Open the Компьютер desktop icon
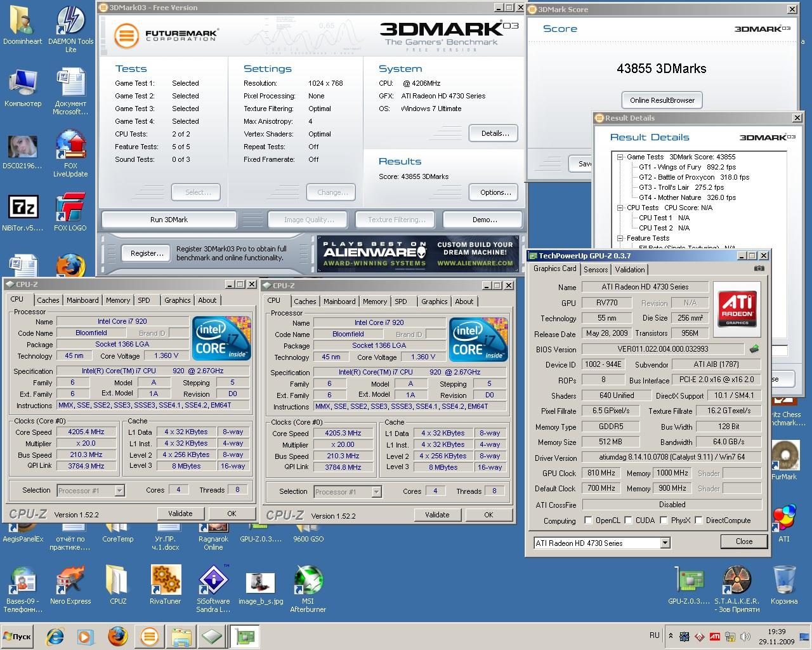The height and width of the screenshot is (650, 812). pyautogui.click(x=23, y=88)
